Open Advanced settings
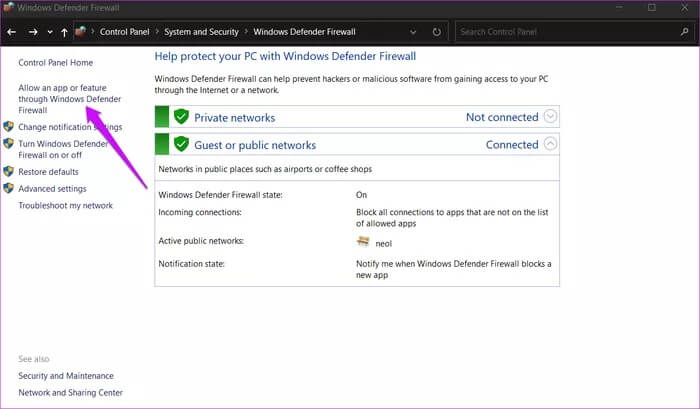Viewport: 700px width, 409px height. point(52,189)
